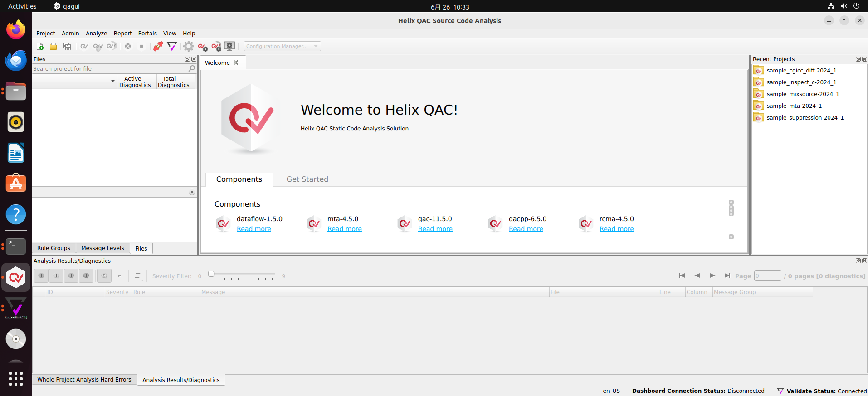Open the Analyze menu

pyautogui.click(x=96, y=34)
